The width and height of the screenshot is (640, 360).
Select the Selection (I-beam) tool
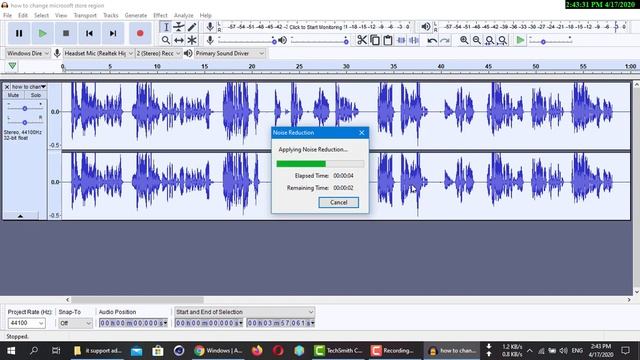coord(166,27)
